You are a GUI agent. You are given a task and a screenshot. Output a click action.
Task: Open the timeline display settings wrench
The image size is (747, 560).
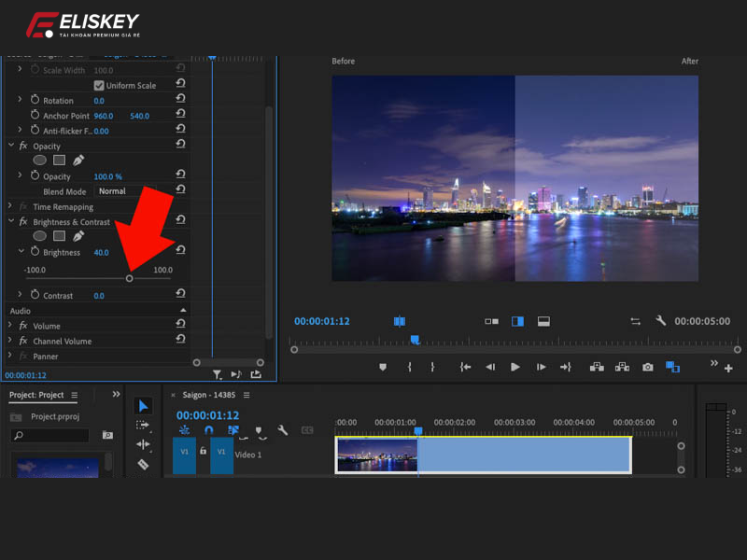tap(282, 429)
